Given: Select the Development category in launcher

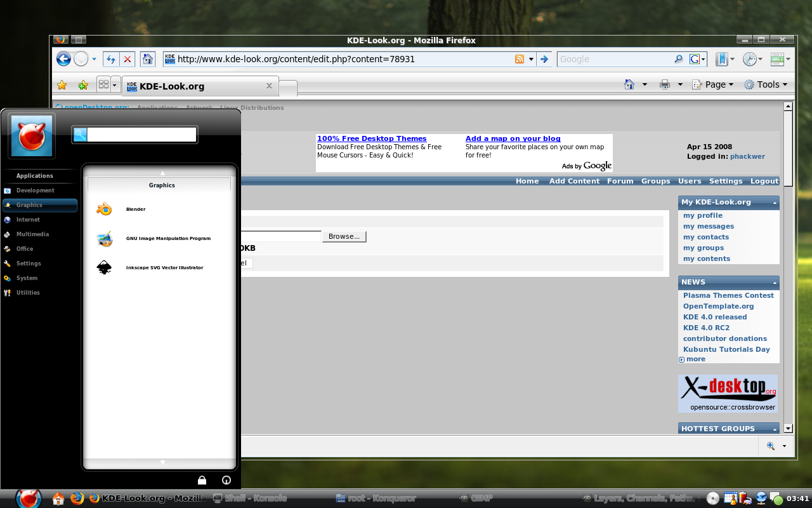Looking at the screenshot, I should pyautogui.click(x=39, y=190).
